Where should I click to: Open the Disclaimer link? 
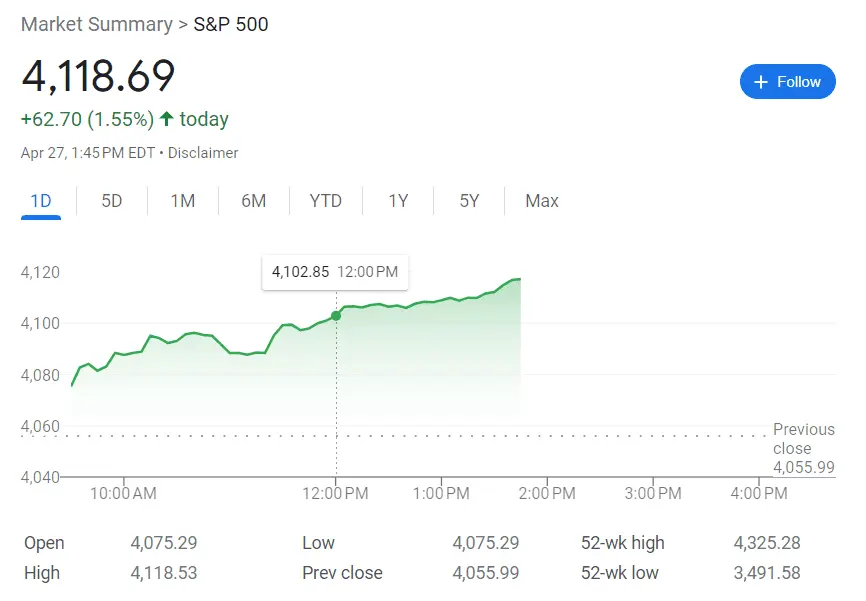(203, 153)
